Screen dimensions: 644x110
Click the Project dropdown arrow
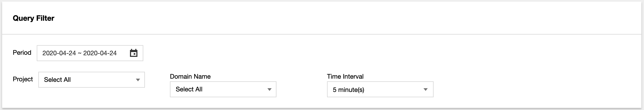point(138,80)
